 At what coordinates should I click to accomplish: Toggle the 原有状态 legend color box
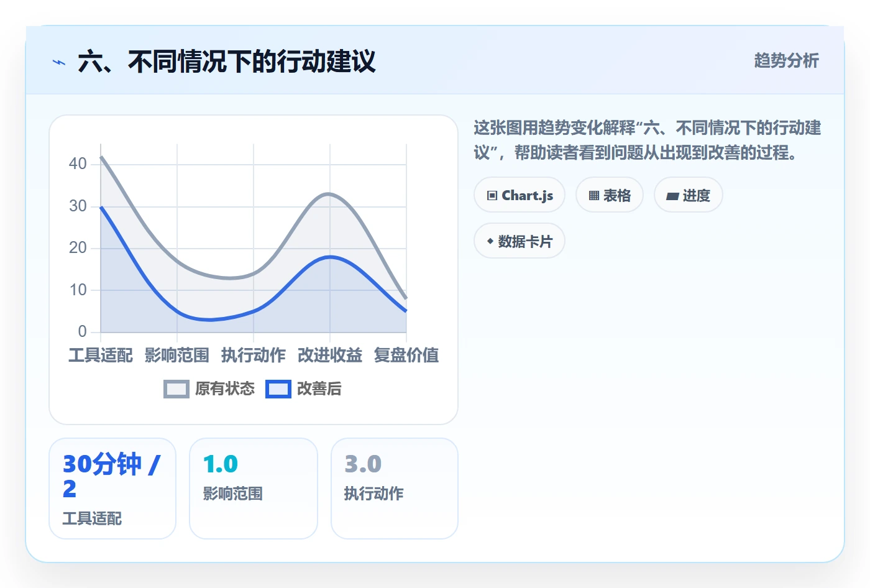click(x=176, y=389)
